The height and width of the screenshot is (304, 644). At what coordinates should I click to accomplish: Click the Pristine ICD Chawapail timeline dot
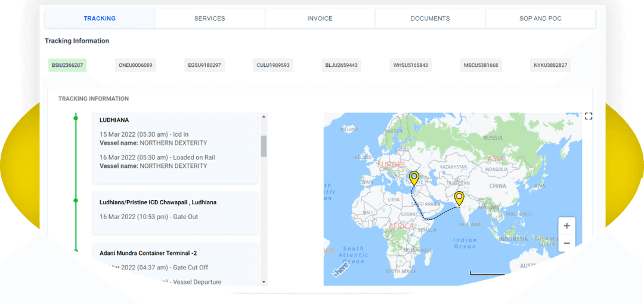click(76, 201)
